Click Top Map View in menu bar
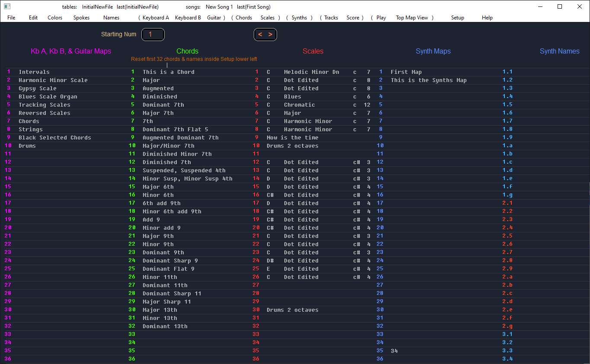This screenshot has width=590, height=364. coord(411,18)
